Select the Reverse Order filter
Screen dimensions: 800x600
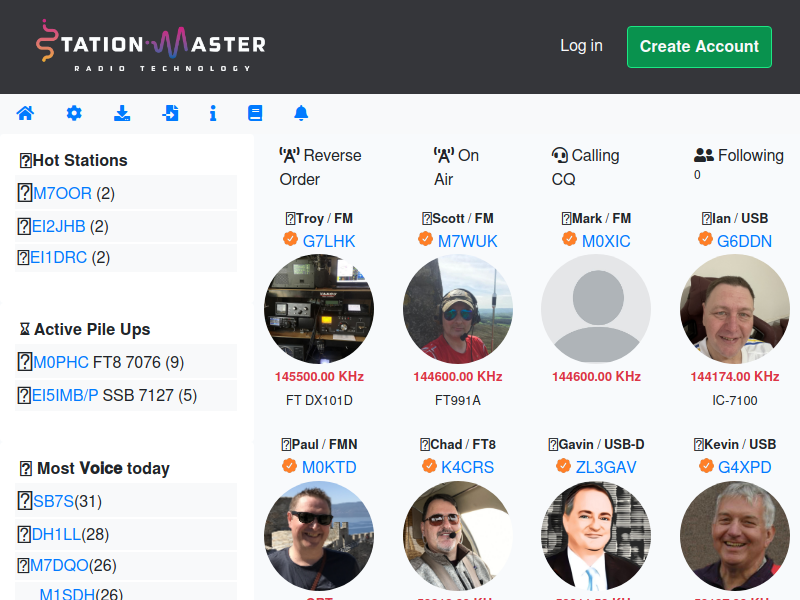[x=320, y=167]
